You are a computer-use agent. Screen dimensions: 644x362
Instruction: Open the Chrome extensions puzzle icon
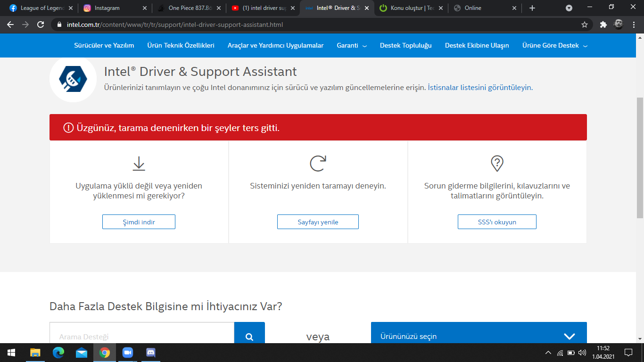(603, 25)
